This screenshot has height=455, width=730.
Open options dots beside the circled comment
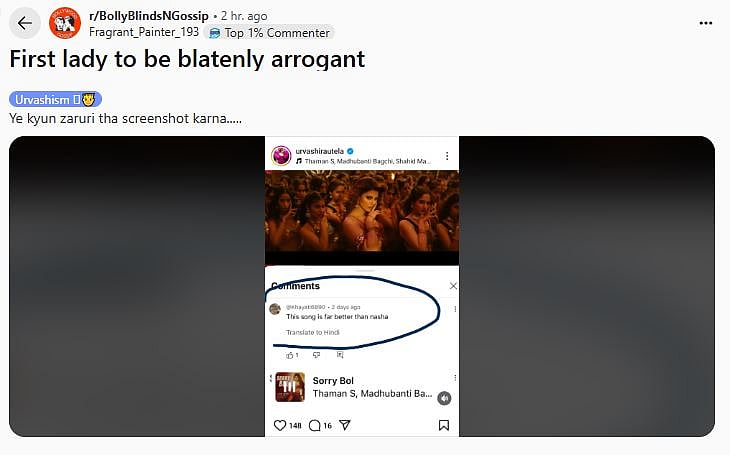pyautogui.click(x=455, y=309)
